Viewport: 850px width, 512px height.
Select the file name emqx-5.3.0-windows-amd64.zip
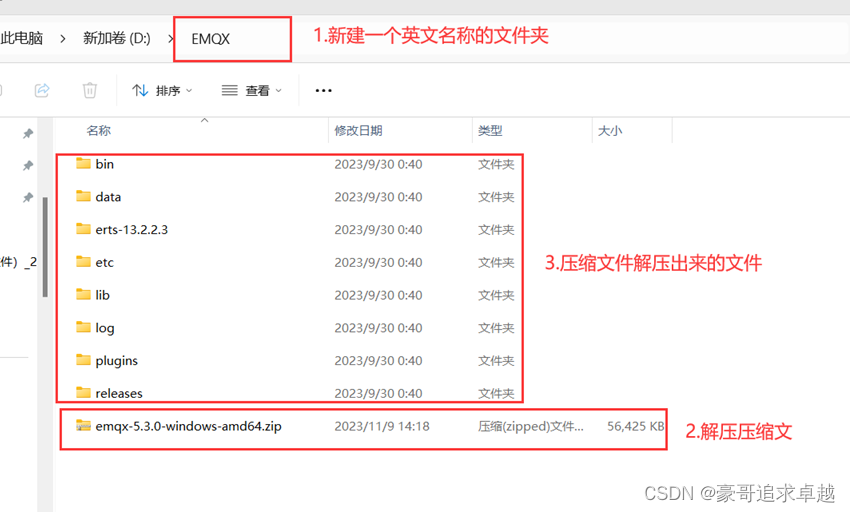(x=189, y=426)
